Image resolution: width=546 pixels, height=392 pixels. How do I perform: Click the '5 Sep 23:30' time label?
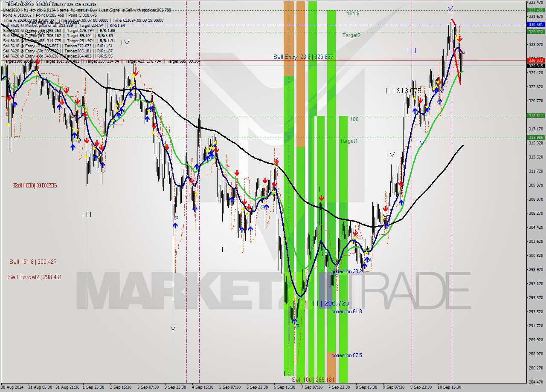tap(257, 387)
